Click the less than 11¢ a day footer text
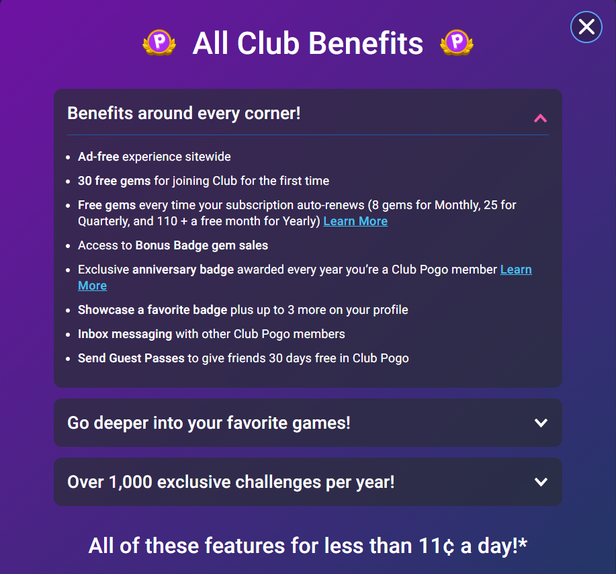The image size is (616, 574). click(x=308, y=546)
